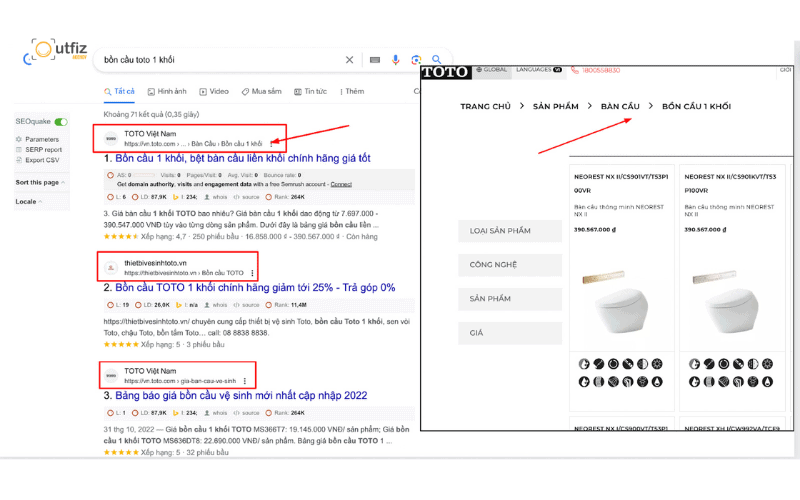Click the water-drop feature icon on the CS901KVT product card
The height and width of the screenshot is (500, 800).
tap(767, 382)
